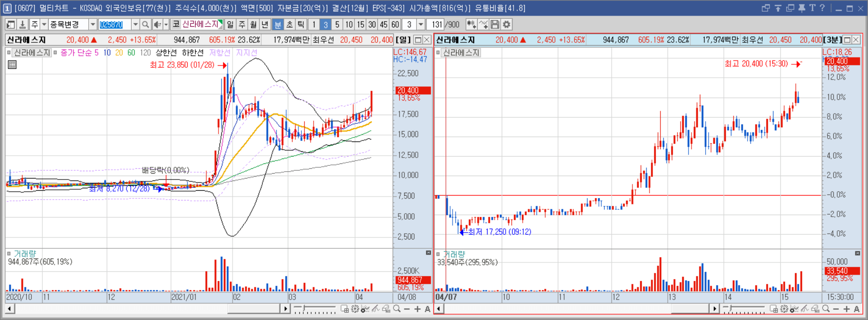Maximize the daily chart pane
The height and width of the screenshot is (320, 868).
pos(418,40)
